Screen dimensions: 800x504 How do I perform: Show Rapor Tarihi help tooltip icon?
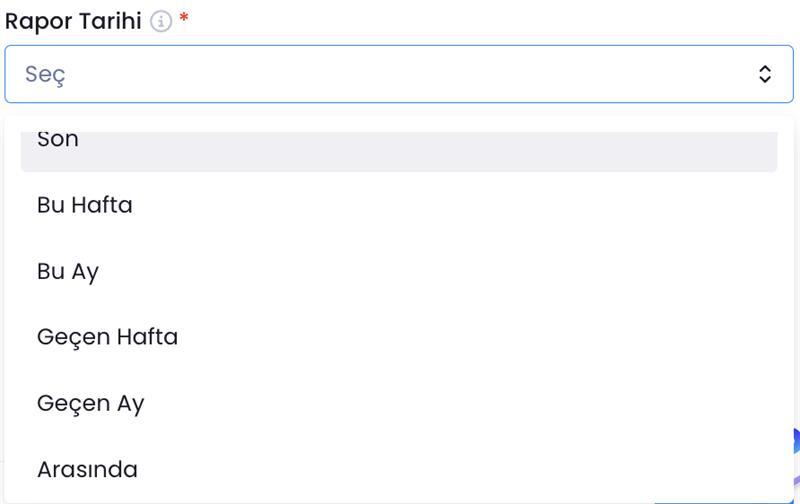161,21
